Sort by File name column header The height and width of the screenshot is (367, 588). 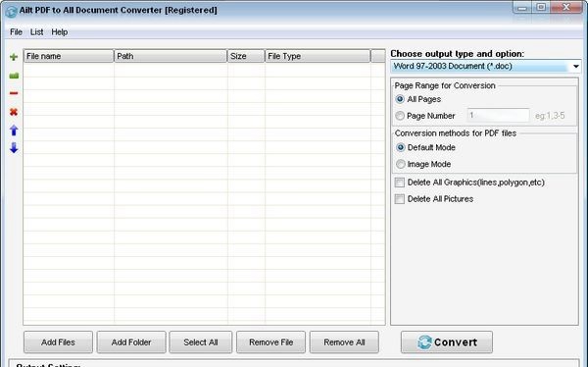[x=69, y=56]
